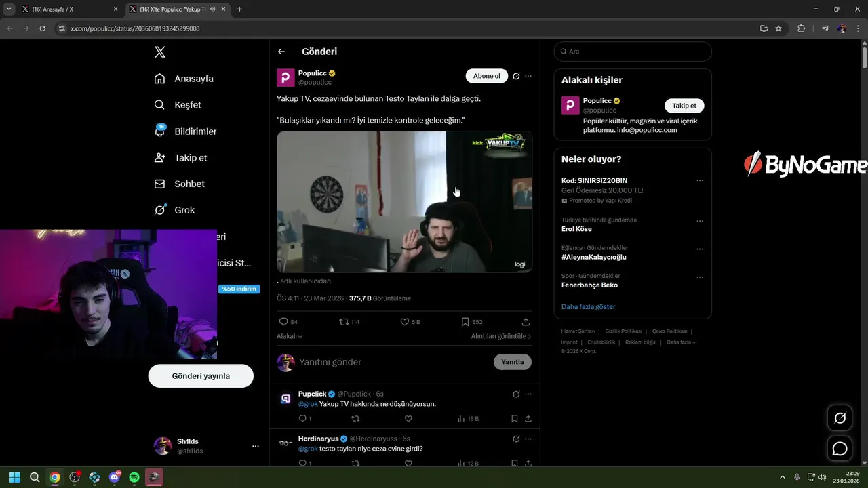Go back with Gönderi arrow
Viewport: 868px width, 488px height.
pos(281,52)
